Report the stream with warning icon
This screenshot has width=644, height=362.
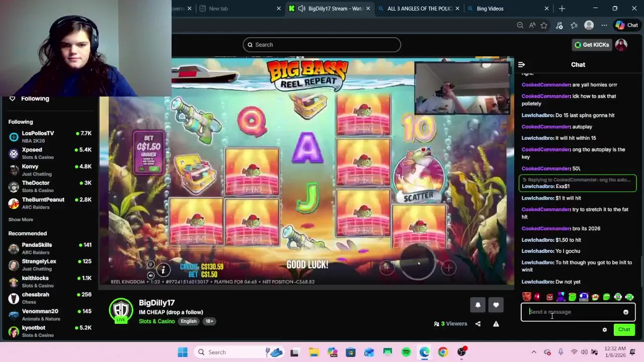tap(496, 324)
